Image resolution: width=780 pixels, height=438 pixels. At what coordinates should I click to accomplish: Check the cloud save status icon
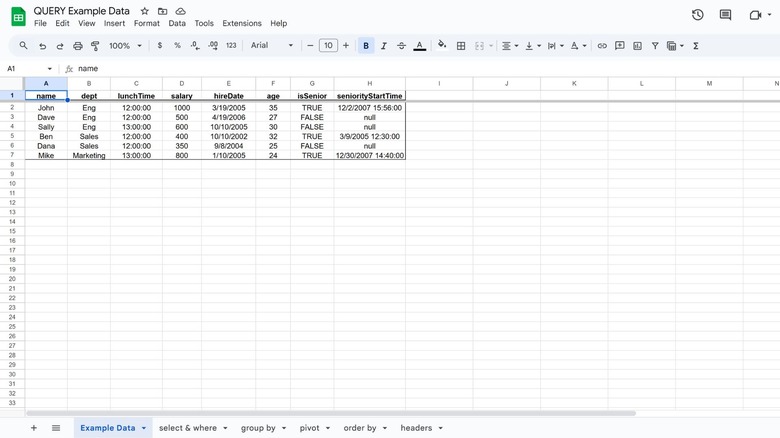(181, 11)
